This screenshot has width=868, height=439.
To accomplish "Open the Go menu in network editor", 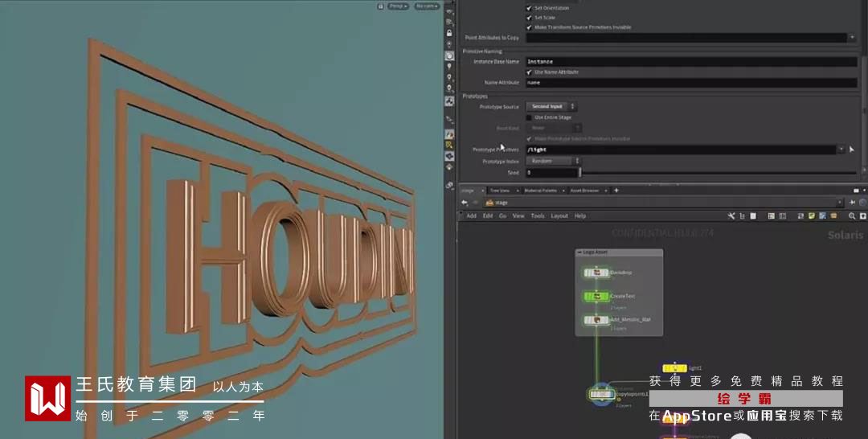I will point(502,216).
